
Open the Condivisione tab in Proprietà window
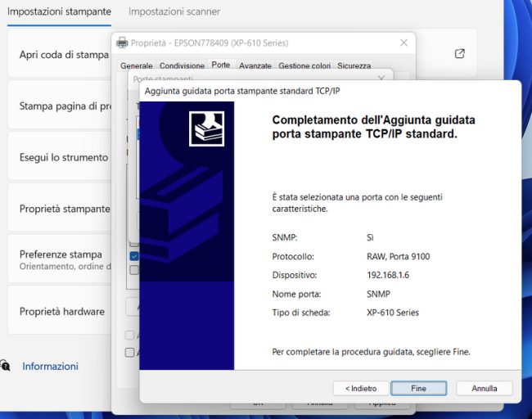coord(182,65)
